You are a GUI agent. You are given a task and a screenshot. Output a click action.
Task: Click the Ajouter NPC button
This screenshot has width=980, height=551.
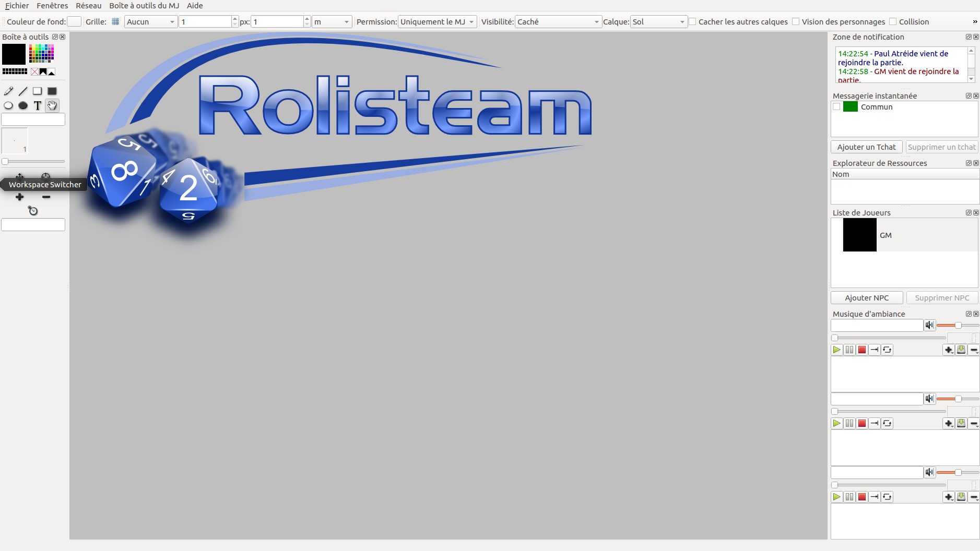pos(866,298)
